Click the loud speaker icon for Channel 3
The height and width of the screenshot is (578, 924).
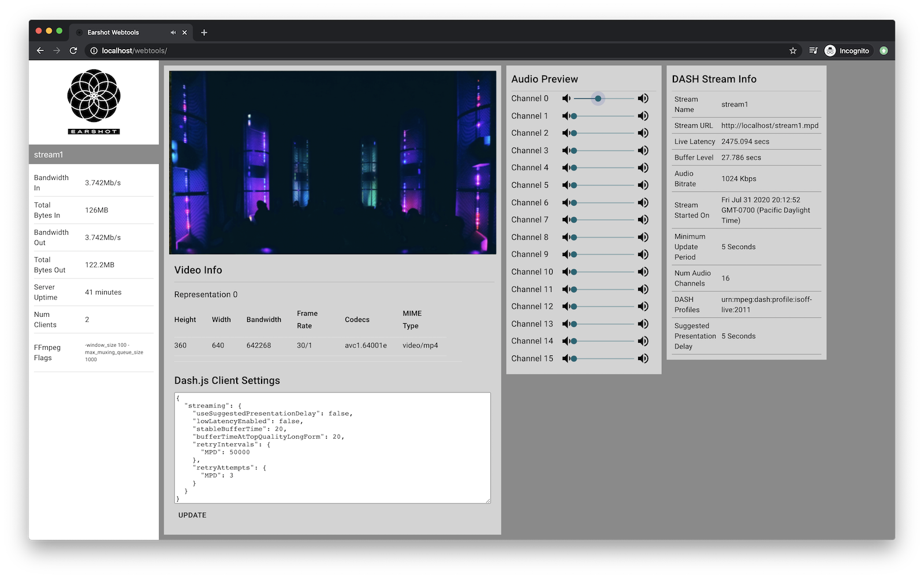(x=643, y=151)
